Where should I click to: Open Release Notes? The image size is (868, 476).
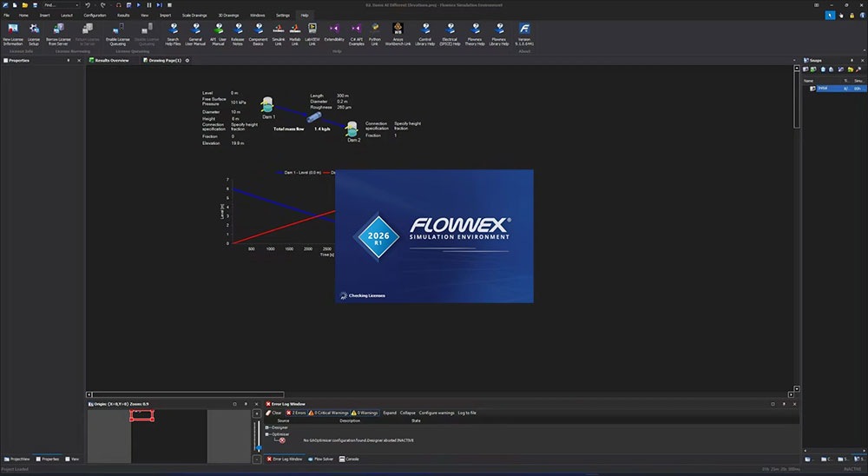click(238, 35)
